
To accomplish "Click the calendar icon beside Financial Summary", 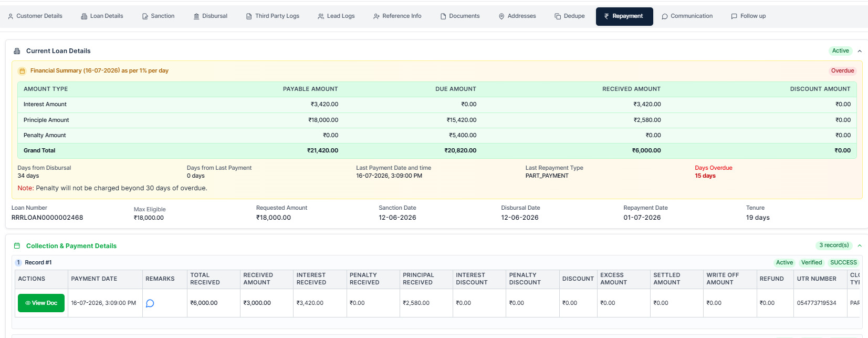I will pos(22,71).
